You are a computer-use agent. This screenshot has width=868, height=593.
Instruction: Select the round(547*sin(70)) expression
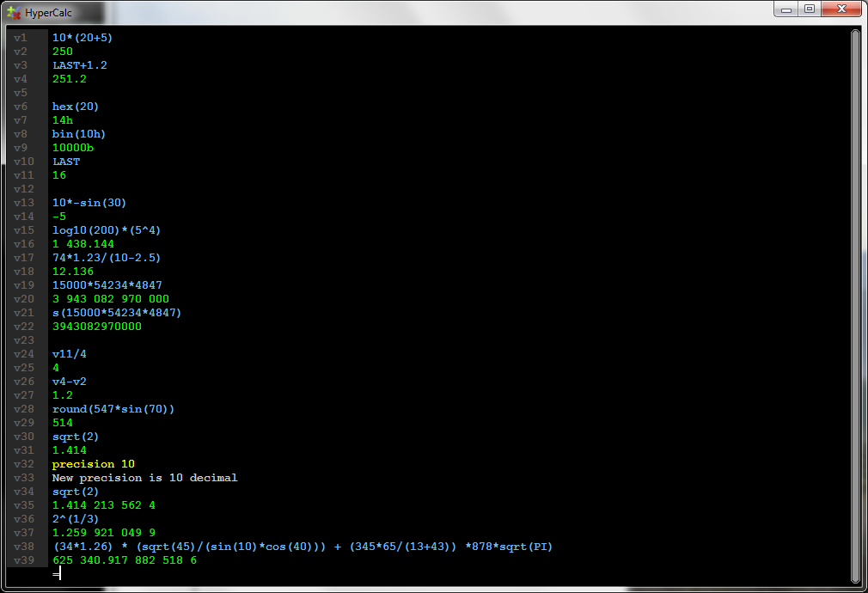point(113,409)
